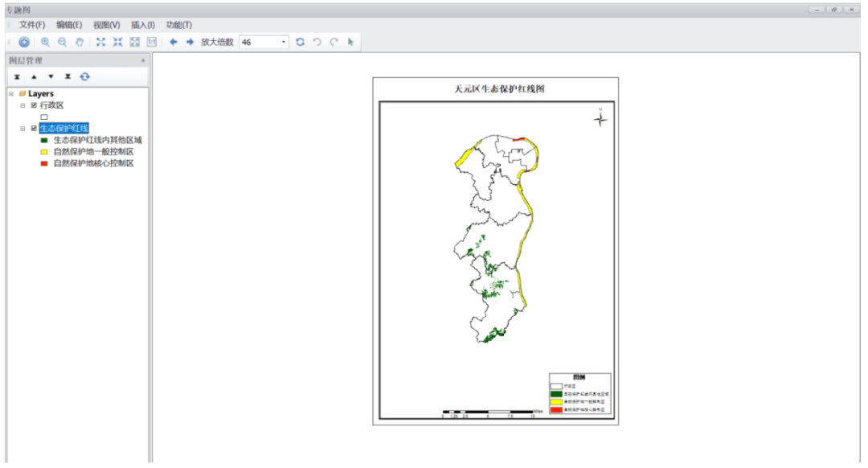
Task: Uncheck the 生态保护红线 layer checkbox
Action: (x=34, y=129)
